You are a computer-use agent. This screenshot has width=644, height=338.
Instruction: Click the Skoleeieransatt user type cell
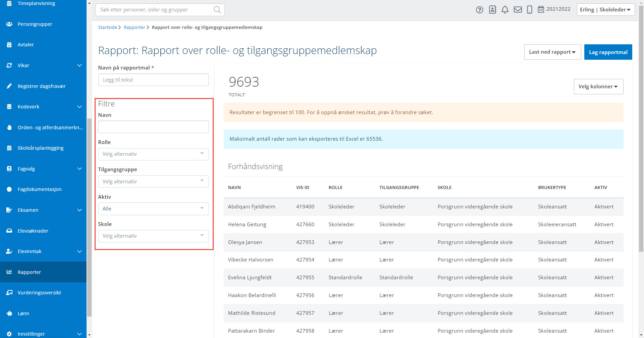(x=557, y=225)
